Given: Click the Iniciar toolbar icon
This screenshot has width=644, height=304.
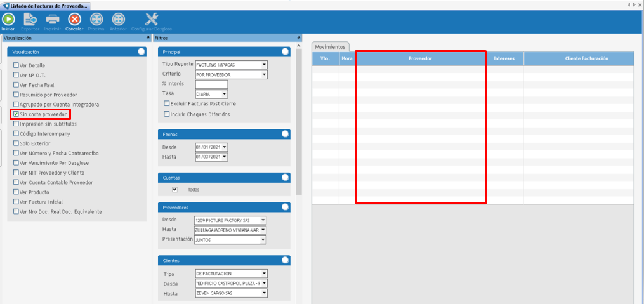Looking at the screenshot, I should (8, 20).
